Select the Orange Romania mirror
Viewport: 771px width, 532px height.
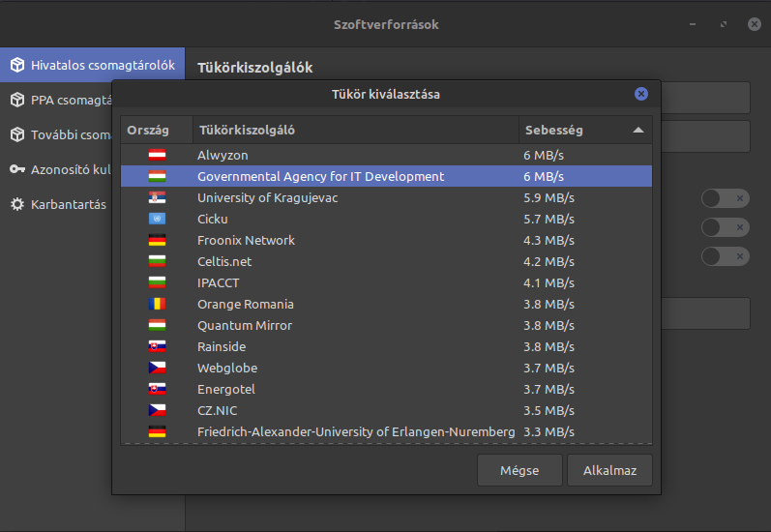(387, 304)
